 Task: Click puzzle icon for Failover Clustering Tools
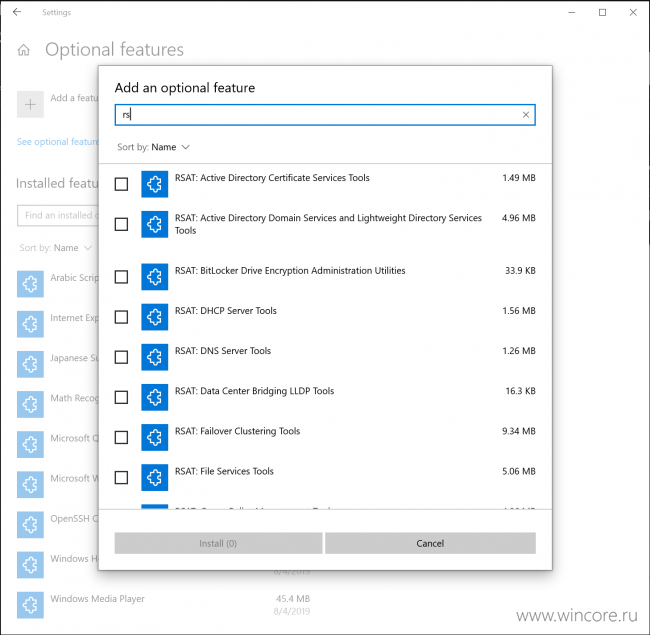155,437
